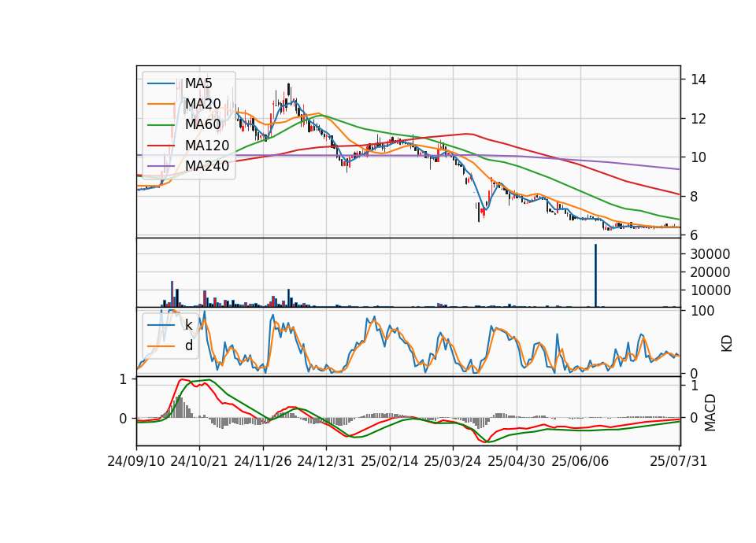Click the price axis value 6

coord(695,235)
